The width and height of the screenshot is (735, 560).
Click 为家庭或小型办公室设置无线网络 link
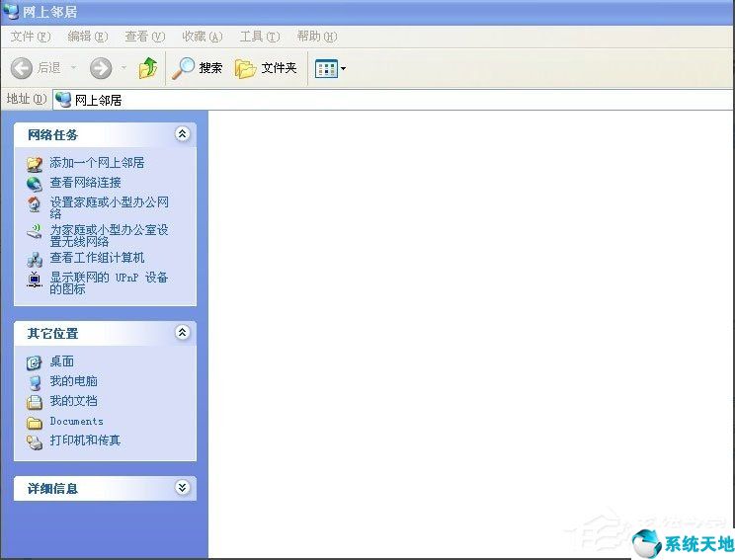pyautogui.click(x=110, y=235)
